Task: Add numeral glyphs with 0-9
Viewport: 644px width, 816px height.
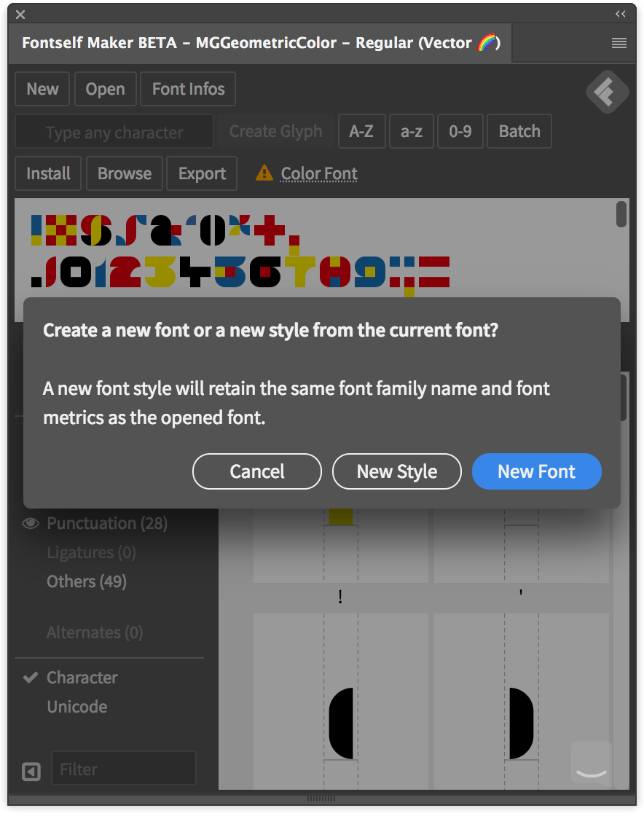Action: click(x=460, y=131)
